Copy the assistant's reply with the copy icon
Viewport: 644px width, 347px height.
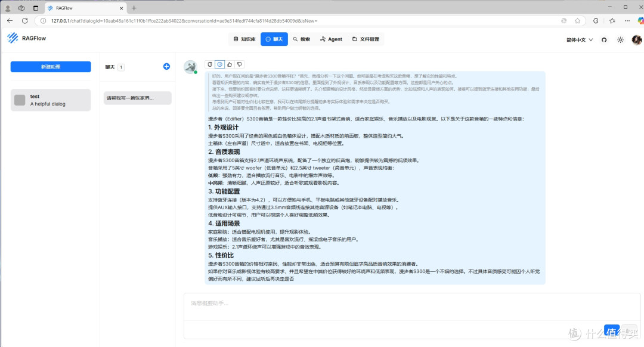(x=210, y=64)
